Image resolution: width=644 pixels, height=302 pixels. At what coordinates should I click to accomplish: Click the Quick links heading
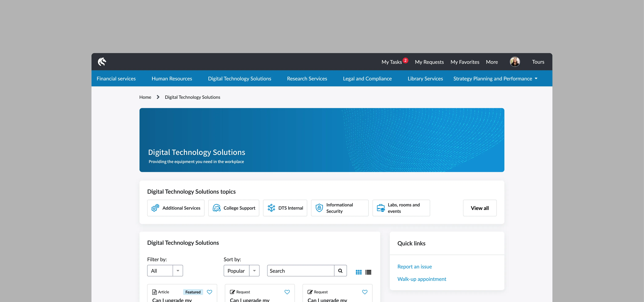tap(411, 243)
